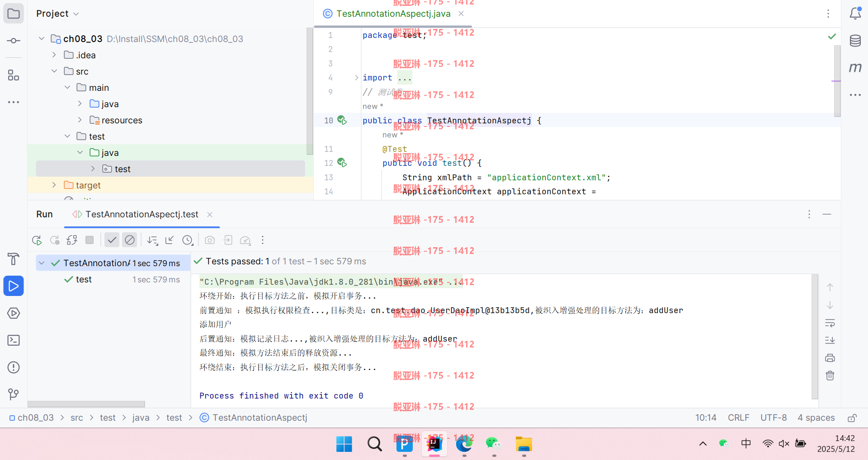868x460 pixels.
Task: Stop the running process
Action: pos(90,240)
